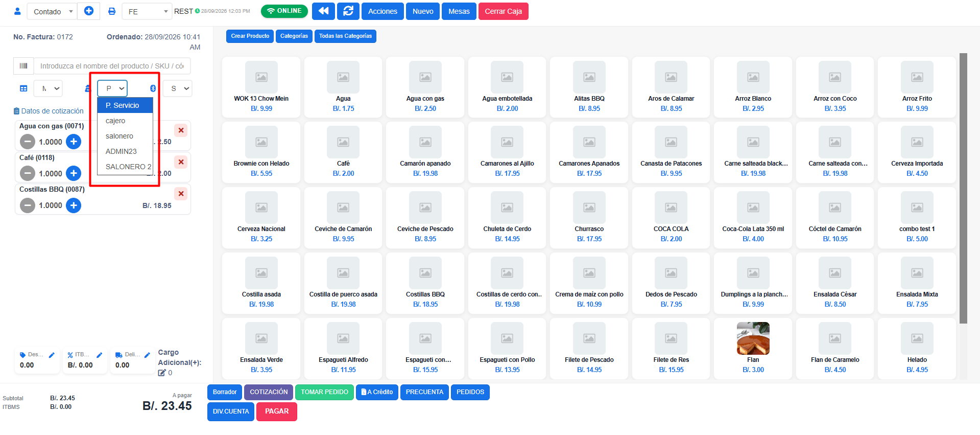Screen dimensions: 980x435
Task: Open the Contado payment type dropdown
Action: coord(52,11)
